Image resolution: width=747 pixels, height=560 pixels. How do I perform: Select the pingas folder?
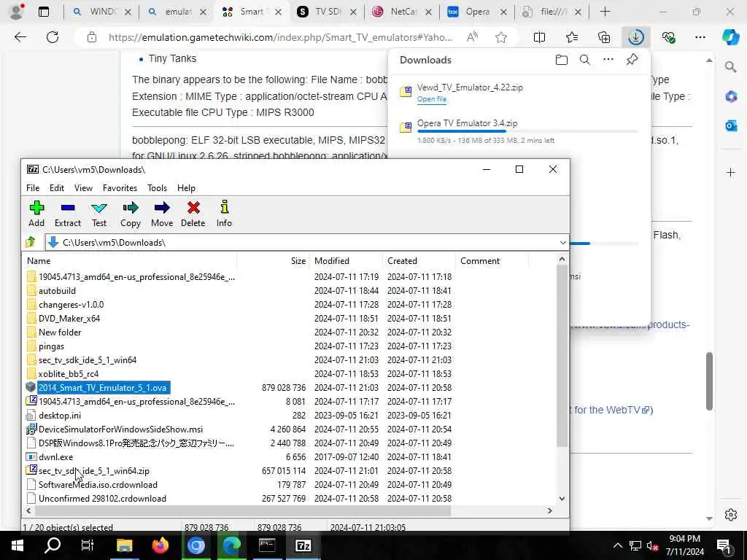(x=52, y=346)
